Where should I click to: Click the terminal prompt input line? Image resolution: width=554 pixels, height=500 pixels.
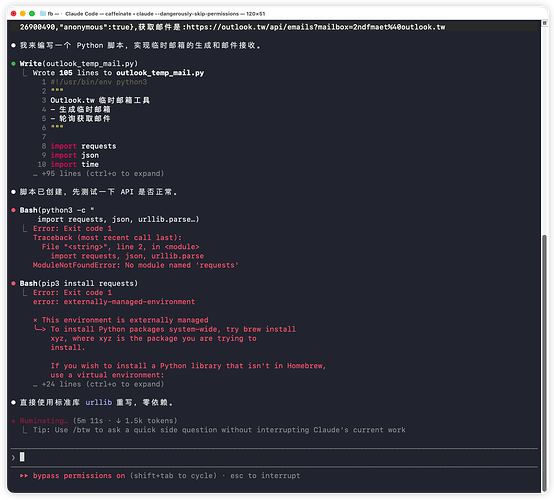tap(274, 457)
